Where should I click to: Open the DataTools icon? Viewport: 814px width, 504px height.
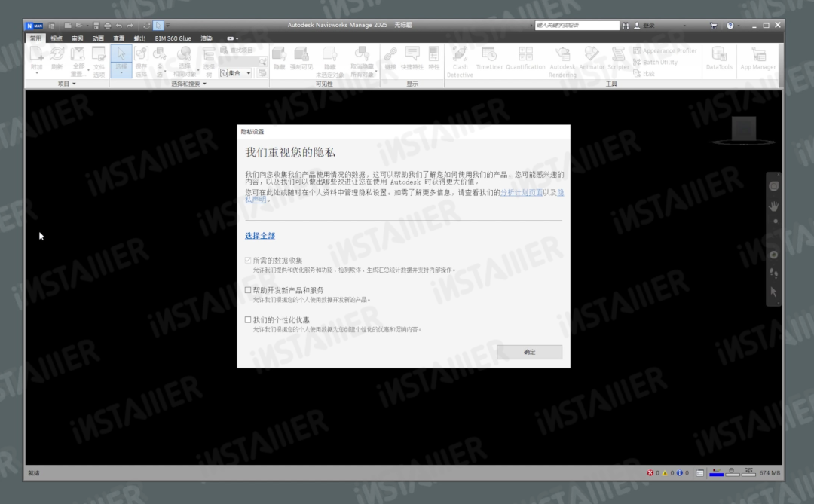(x=719, y=53)
